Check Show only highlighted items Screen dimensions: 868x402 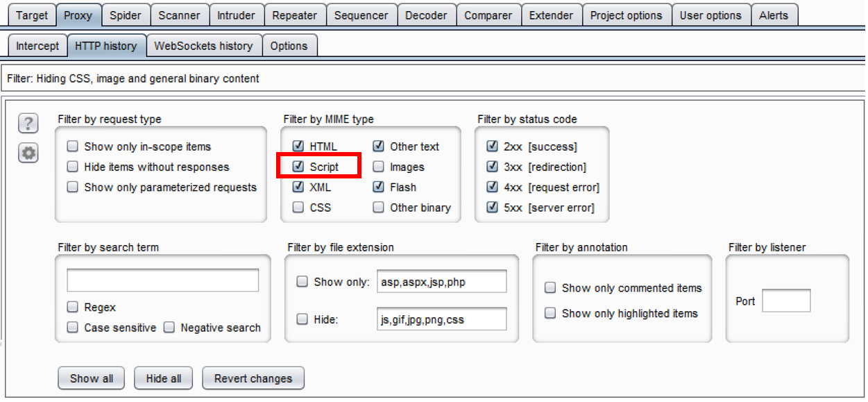click(x=550, y=314)
